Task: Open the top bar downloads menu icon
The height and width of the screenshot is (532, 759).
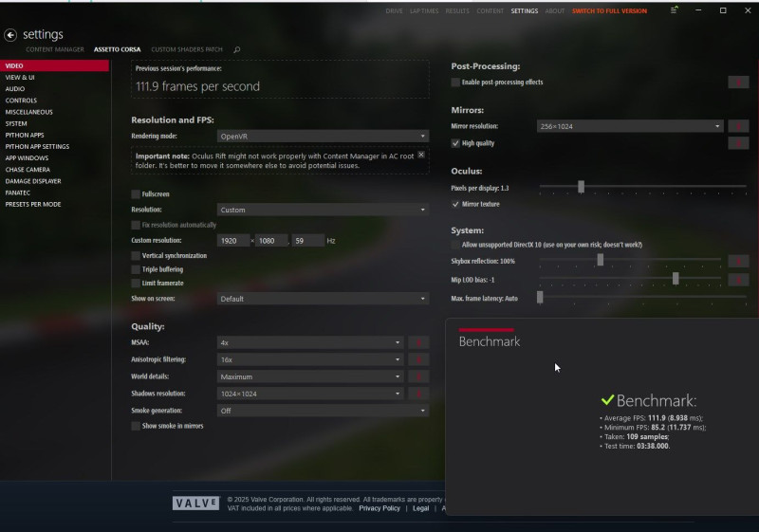Action: [674, 9]
